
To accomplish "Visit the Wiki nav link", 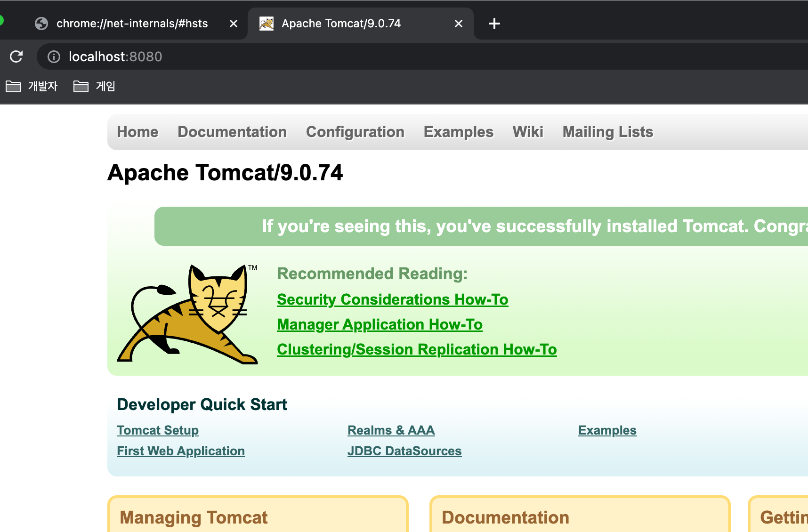I will tap(528, 132).
